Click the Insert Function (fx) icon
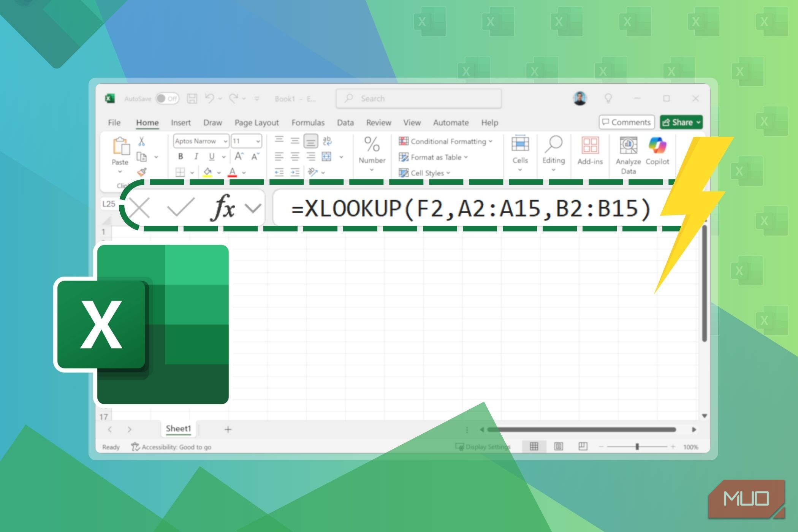This screenshot has height=532, width=798. tap(224, 207)
